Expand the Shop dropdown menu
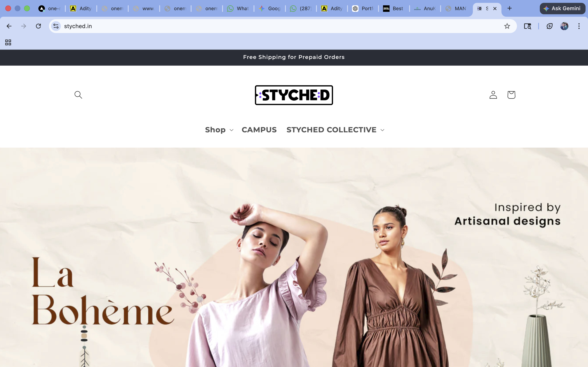The image size is (588, 367). (x=218, y=130)
